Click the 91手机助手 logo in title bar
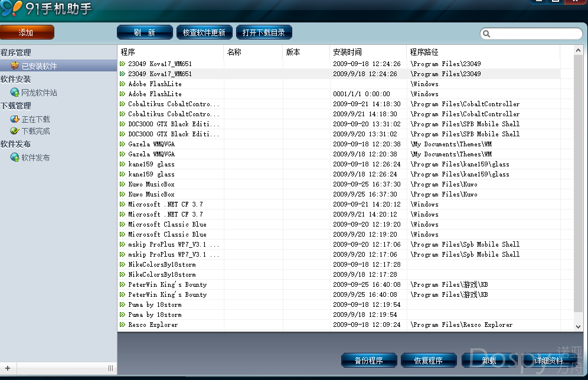 pyautogui.click(x=12, y=9)
